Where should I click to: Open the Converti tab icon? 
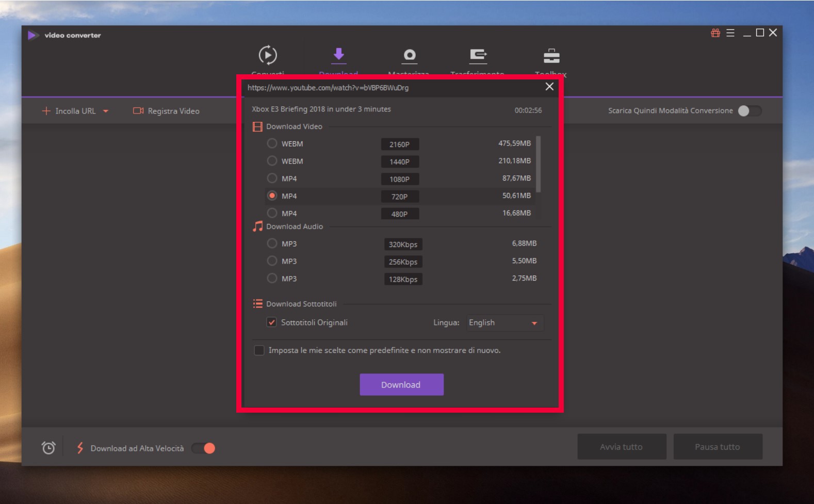[268, 55]
